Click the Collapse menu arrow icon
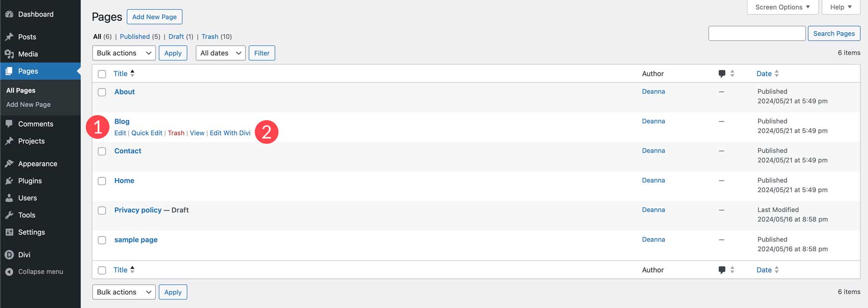This screenshot has width=868, height=308. (x=9, y=272)
